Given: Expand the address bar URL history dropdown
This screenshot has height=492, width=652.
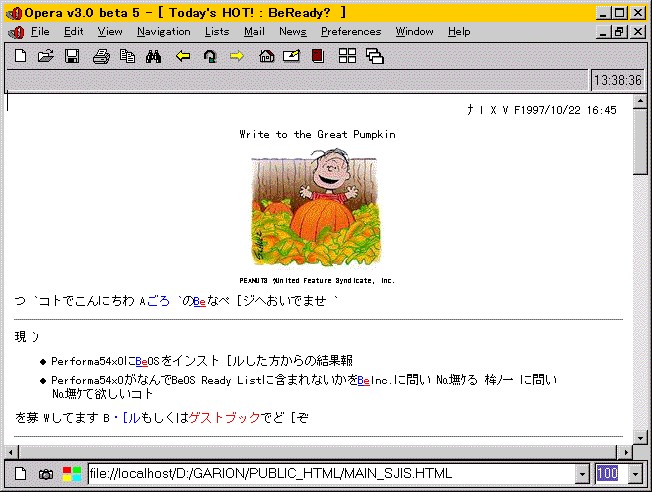Looking at the screenshot, I should 582,473.
